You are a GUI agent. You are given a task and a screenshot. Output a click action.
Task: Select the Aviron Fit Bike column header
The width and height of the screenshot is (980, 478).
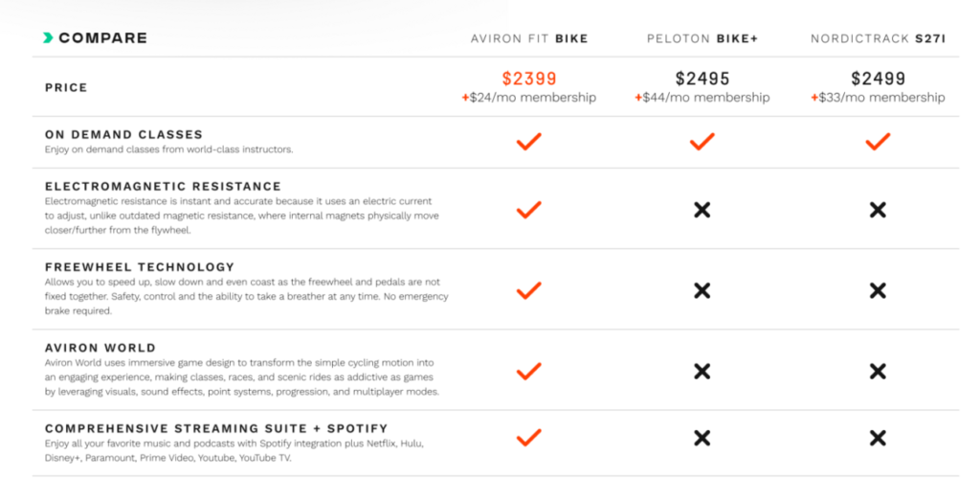pyautogui.click(x=529, y=39)
